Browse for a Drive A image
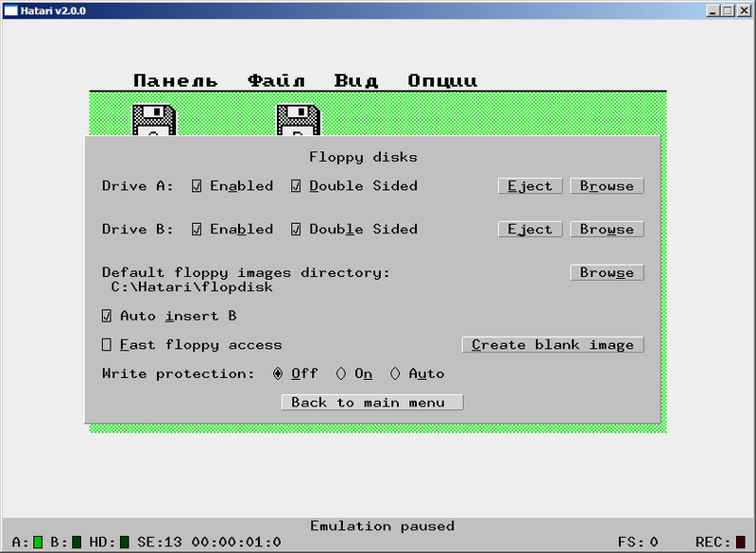This screenshot has height=553, width=756. (x=607, y=186)
